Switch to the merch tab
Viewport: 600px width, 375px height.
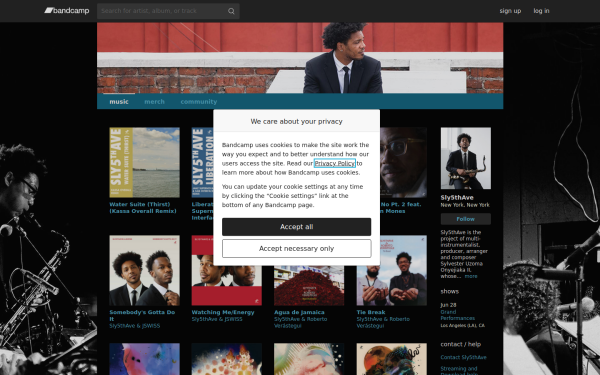coord(155,101)
